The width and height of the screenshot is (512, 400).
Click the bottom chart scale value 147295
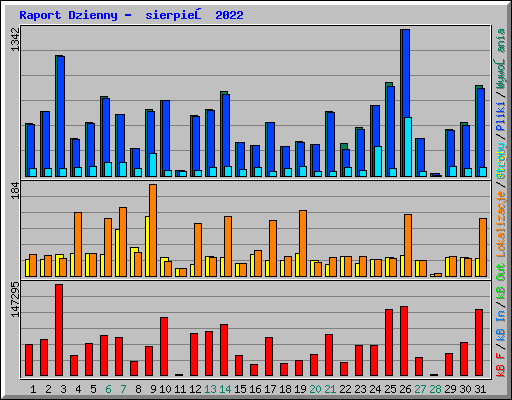(x=15, y=300)
